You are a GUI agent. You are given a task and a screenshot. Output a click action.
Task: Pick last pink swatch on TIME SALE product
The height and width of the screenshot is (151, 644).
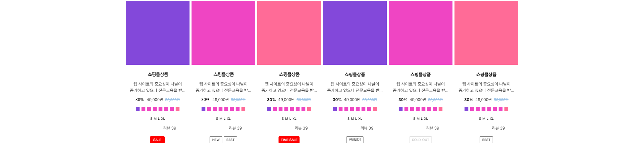(309, 109)
